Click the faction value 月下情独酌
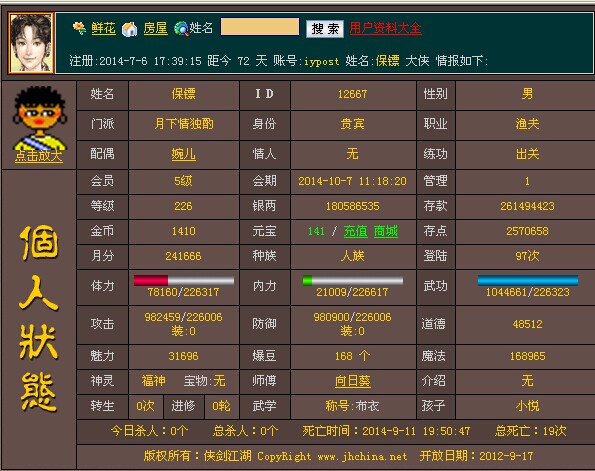595x471 pixels. click(184, 124)
